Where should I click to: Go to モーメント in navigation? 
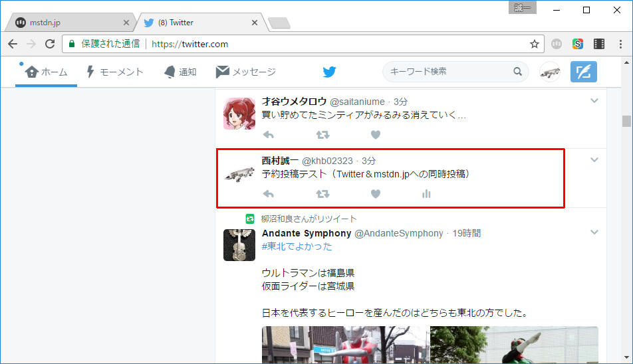pos(114,72)
